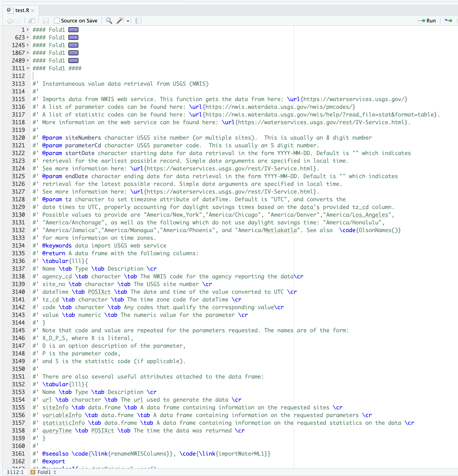The image size is (458, 476).
Task: Open the code tools dropdown arrow
Action: [128, 22]
